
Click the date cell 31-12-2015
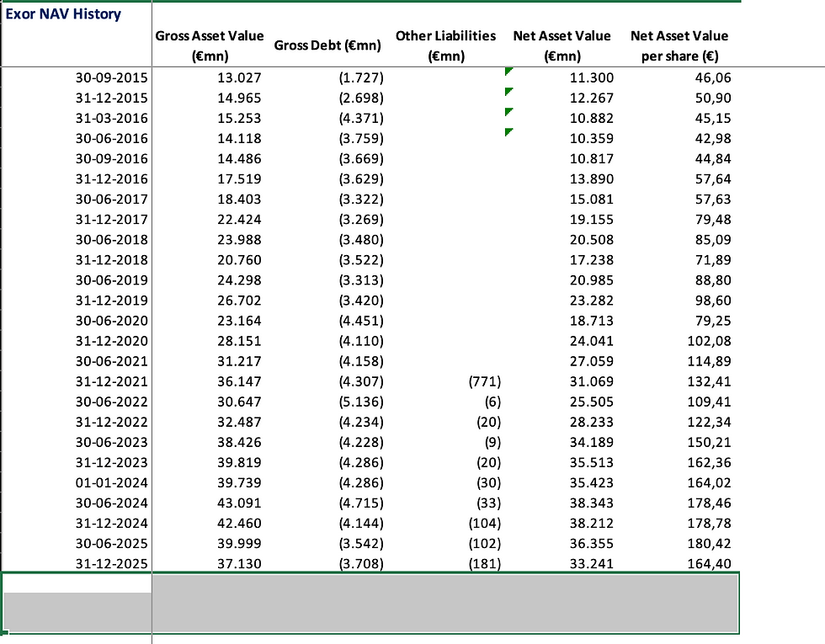coord(111,98)
